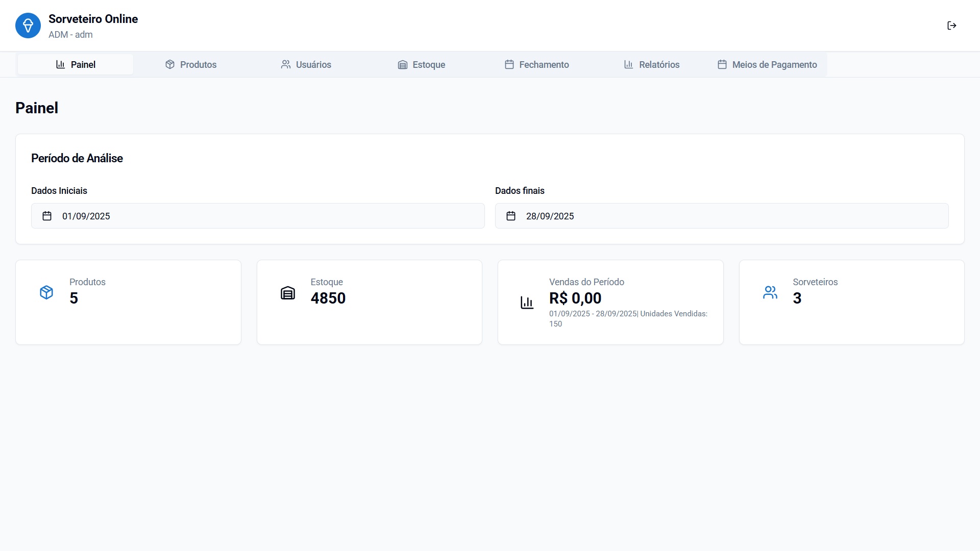Click the calendar icon in Dados finais field

tap(511, 216)
